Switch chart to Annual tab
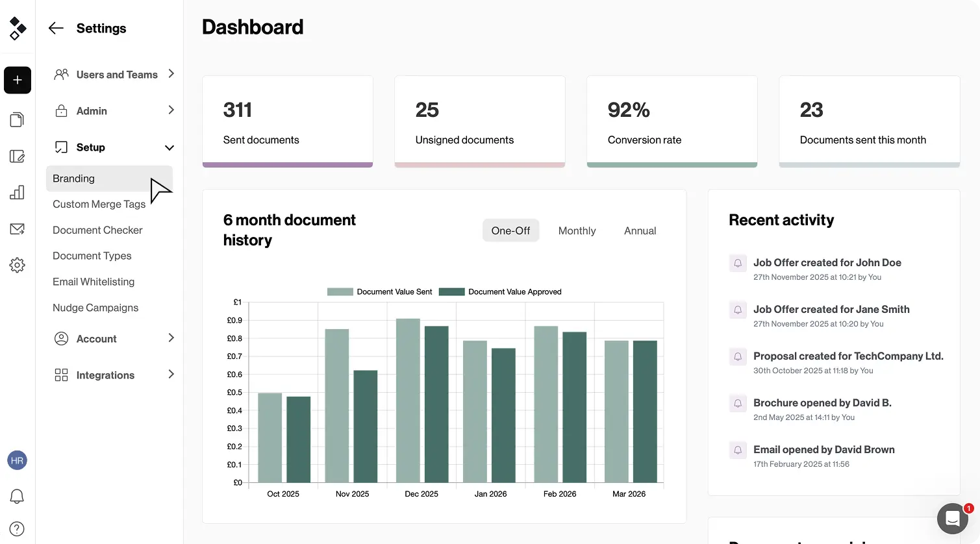This screenshot has height=544, width=980. (640, 230)
